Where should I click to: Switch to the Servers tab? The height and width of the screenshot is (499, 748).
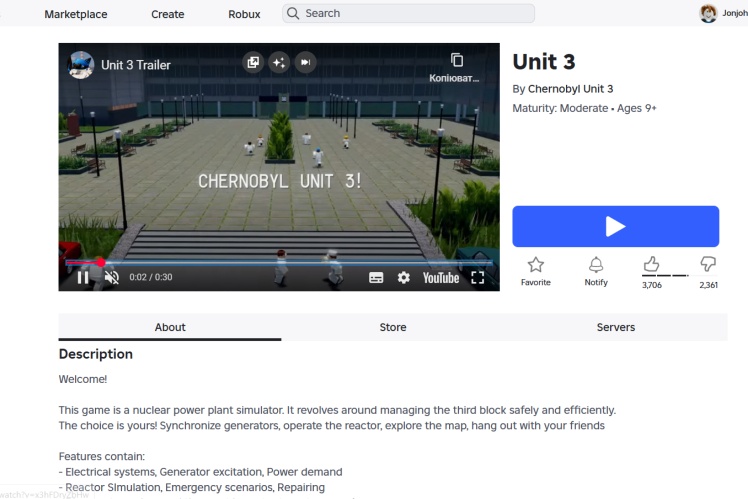615,327
